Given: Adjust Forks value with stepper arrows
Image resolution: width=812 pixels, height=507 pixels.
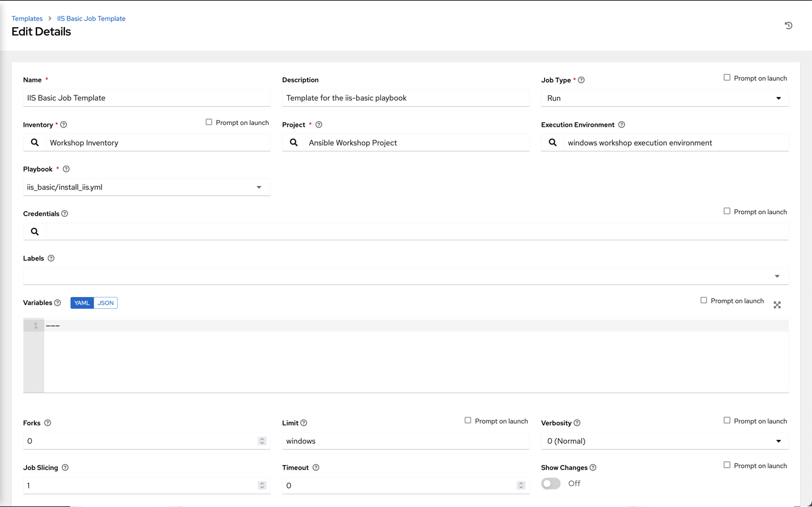Looking at the screenshot, I should (x=262, y=441).
